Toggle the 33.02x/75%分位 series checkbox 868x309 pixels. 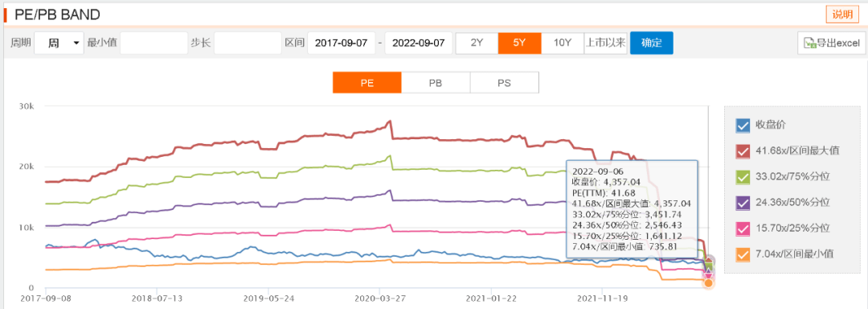[743, 177]
